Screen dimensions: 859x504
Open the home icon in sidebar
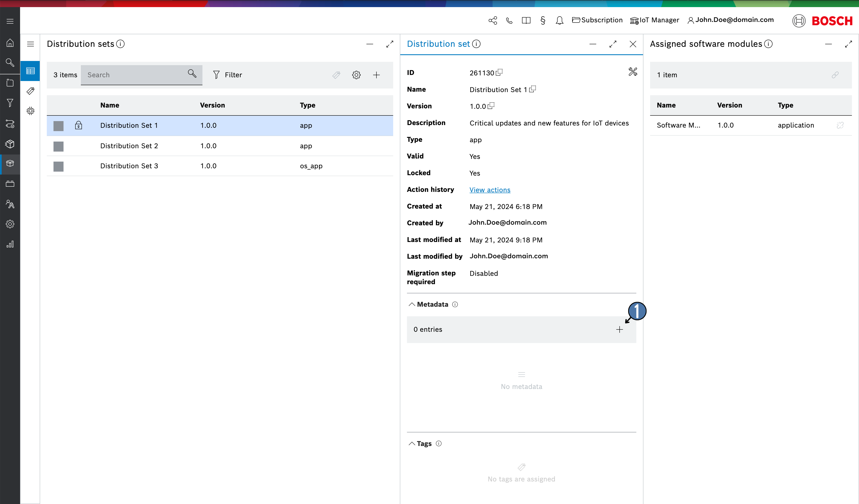click(x=10, y=43)
